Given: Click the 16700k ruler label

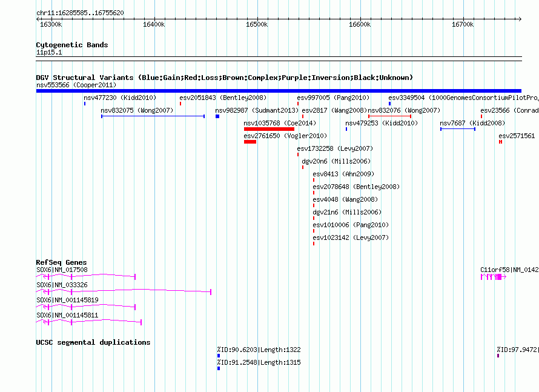Looking at the screenshot, I should tap(463, 24).
